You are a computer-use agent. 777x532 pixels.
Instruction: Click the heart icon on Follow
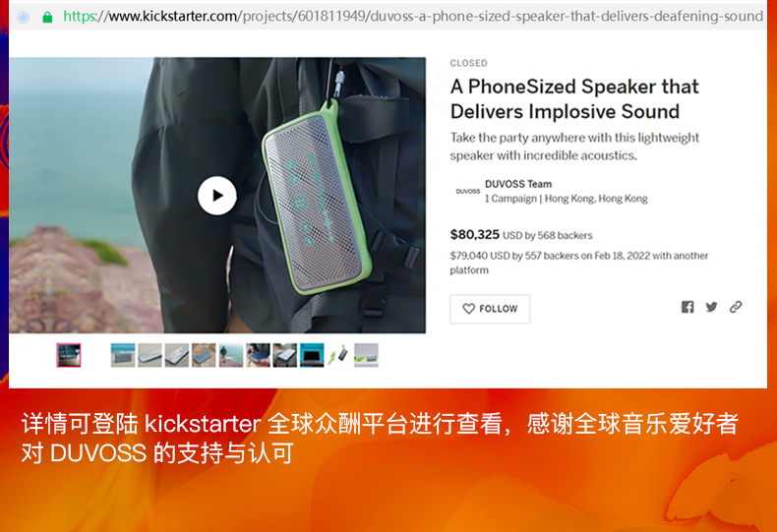click(x=468, y=309)
